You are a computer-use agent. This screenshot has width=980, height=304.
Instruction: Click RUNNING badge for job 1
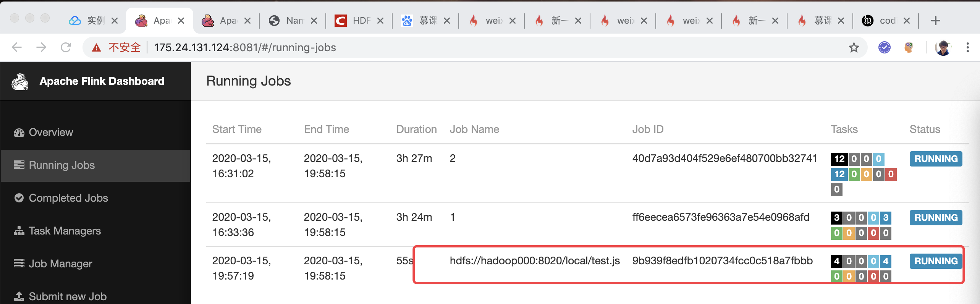click(936, 218)
